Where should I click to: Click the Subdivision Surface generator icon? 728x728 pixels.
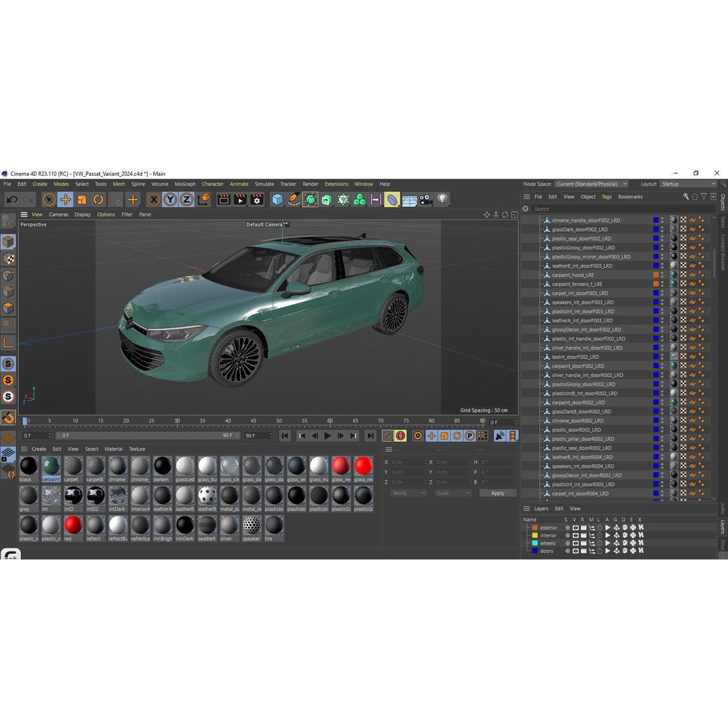coord(311,200)
